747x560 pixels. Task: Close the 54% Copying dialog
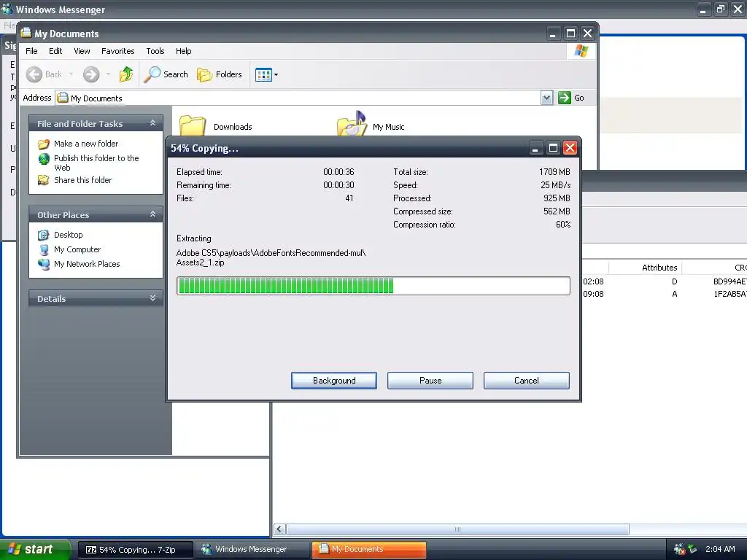pos(570,148)
